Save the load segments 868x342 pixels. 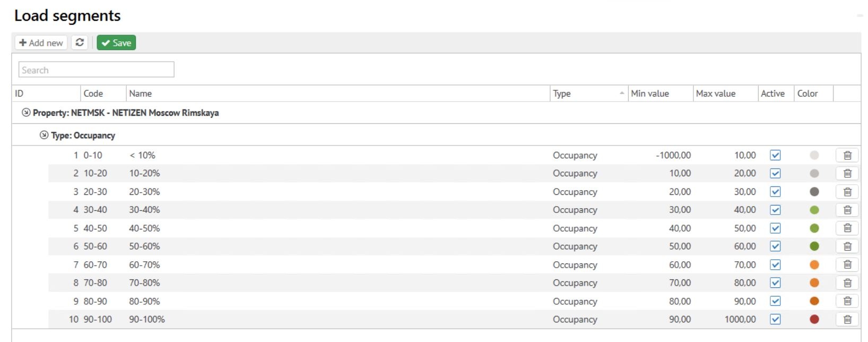(x=116, y=42)
